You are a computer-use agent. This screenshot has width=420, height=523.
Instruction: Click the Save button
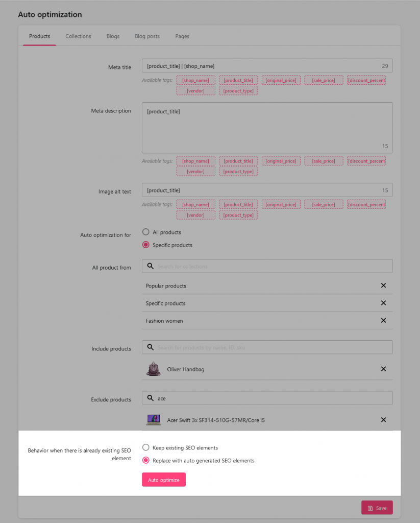tap(377, 508)
